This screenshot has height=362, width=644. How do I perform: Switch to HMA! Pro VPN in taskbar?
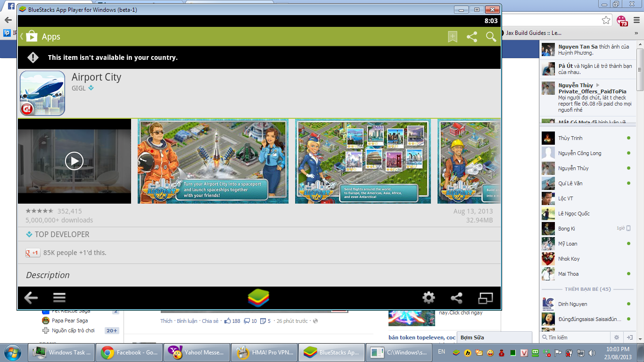click(x=264, y=352)
